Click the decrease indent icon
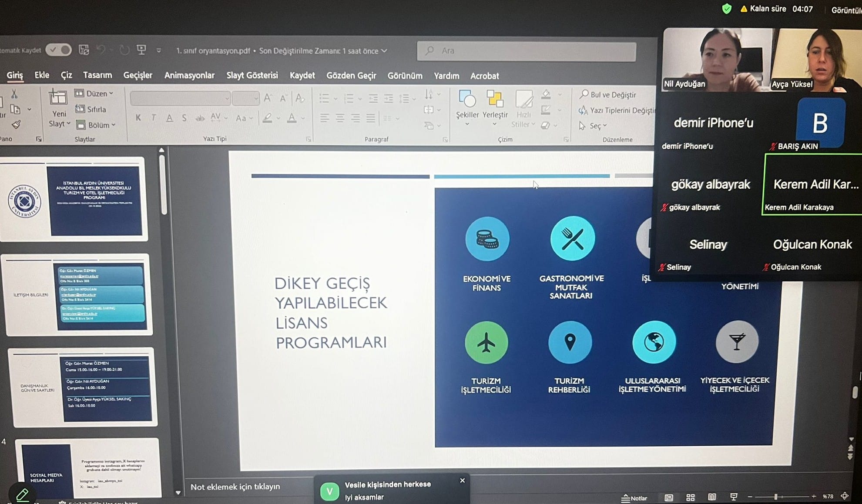The height and width of the screenshot is (504, 862). pos(373,99)
